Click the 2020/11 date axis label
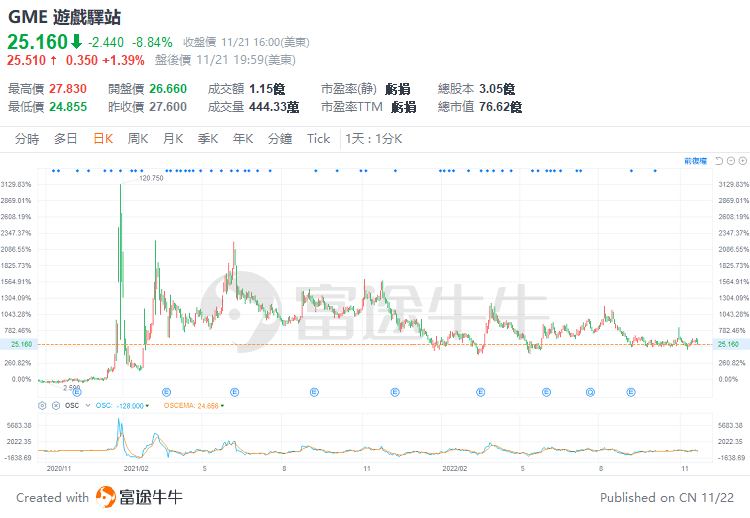This screenshot has height=518, width=750. click(x=59, y=469)
